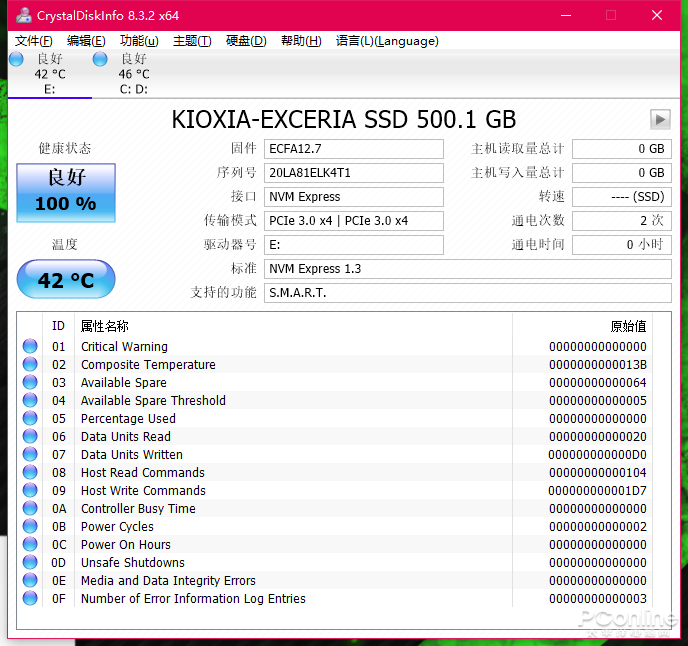Open the 功能(u) menu
The image size is (688, 646).
[x=139, y=41]
